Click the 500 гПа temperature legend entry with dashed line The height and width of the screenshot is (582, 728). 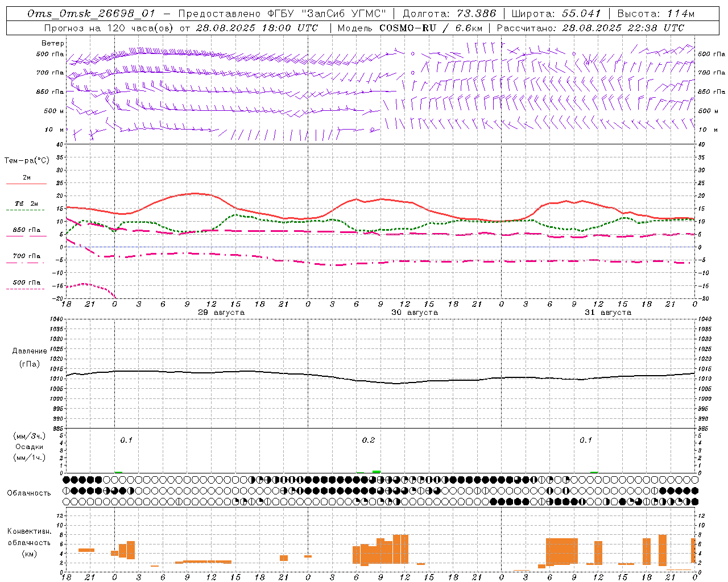coord(26,284)
